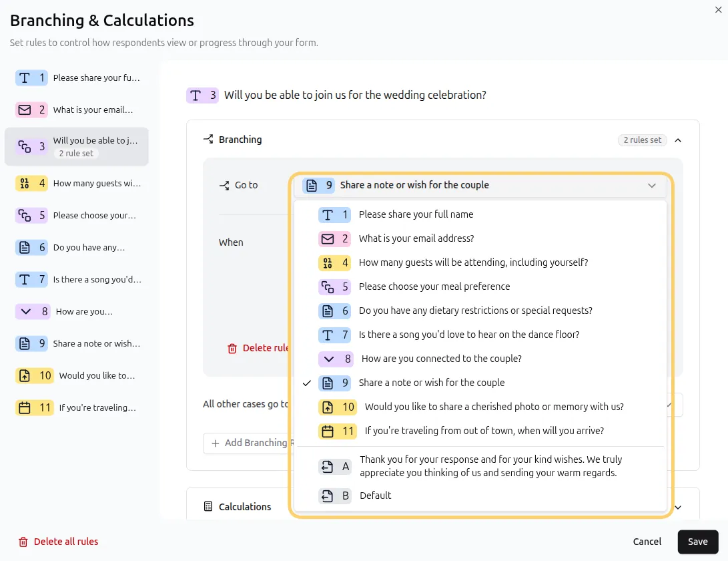Click the ending screen icon for Default
The height and width of the screenshot is (561, 728).
click(328, 496)
